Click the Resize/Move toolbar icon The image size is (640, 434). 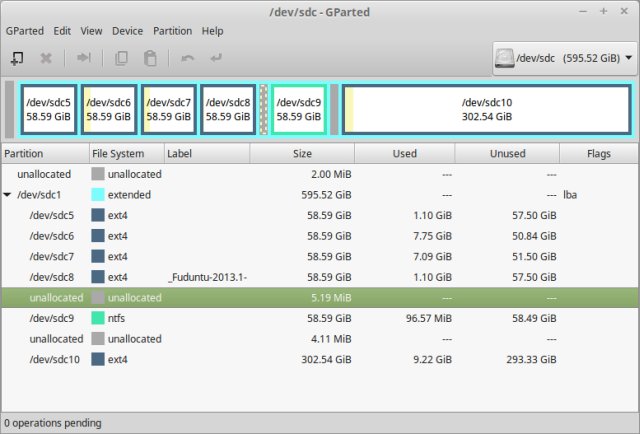84,58
